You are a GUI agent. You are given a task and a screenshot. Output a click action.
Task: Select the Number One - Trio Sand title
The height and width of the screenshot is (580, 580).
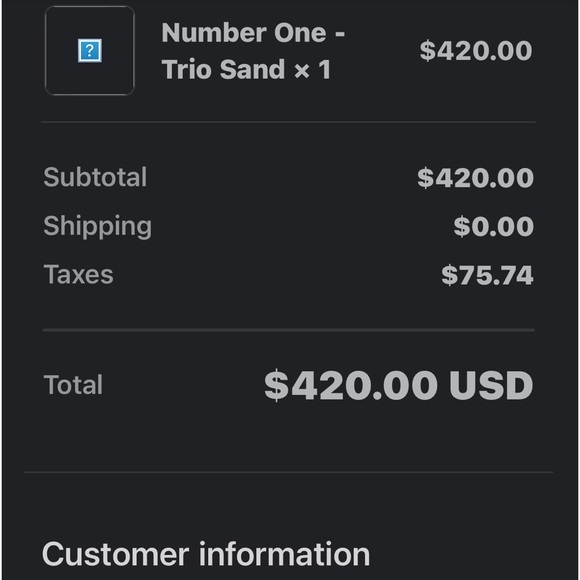pyautogui.click(x=253, y=51)
